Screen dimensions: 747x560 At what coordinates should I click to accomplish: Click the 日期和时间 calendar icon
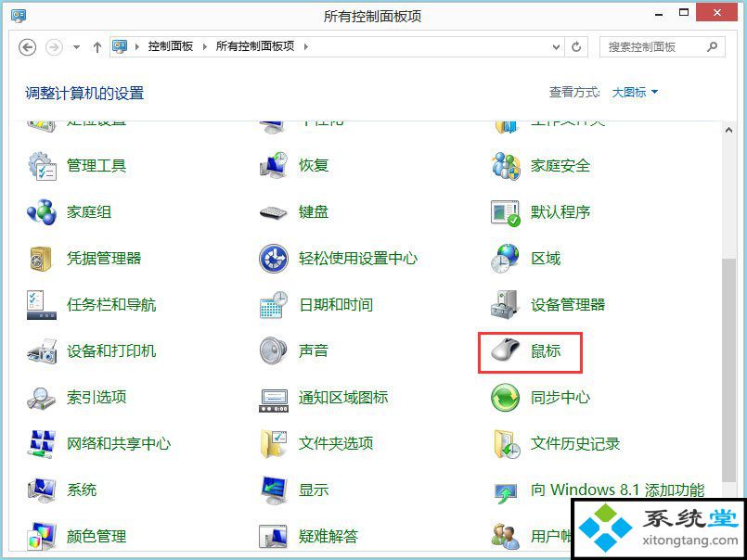pos(274,305)
